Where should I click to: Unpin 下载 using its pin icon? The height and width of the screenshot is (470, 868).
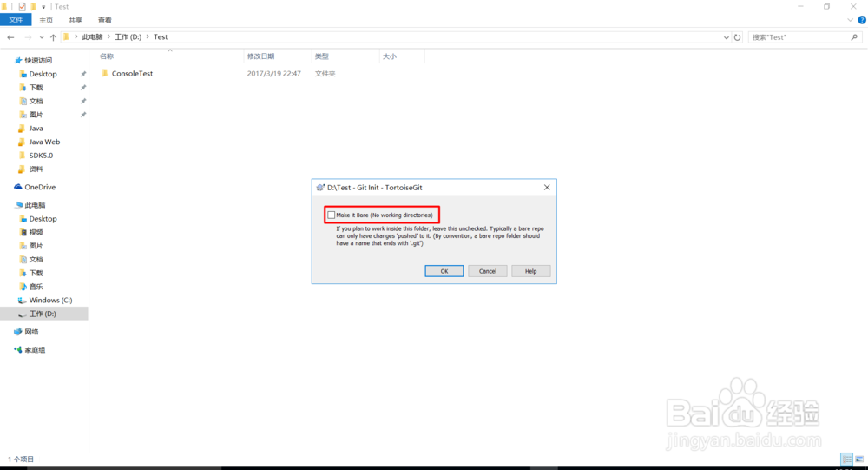coord(83,88)
